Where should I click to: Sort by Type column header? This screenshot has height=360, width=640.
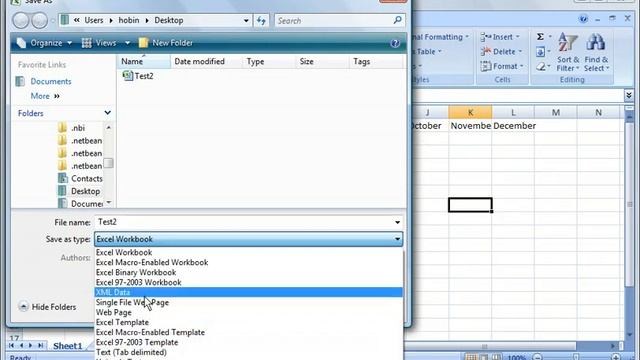269,62
